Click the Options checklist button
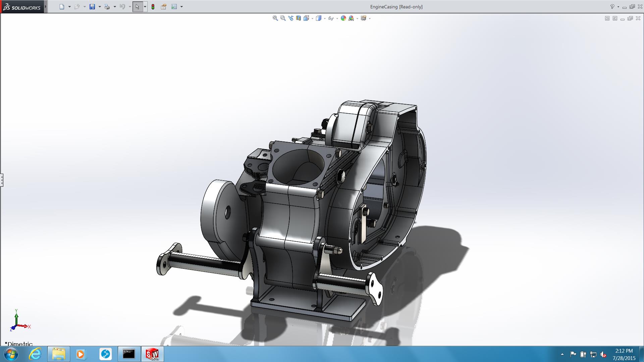 tap(174, 7)
